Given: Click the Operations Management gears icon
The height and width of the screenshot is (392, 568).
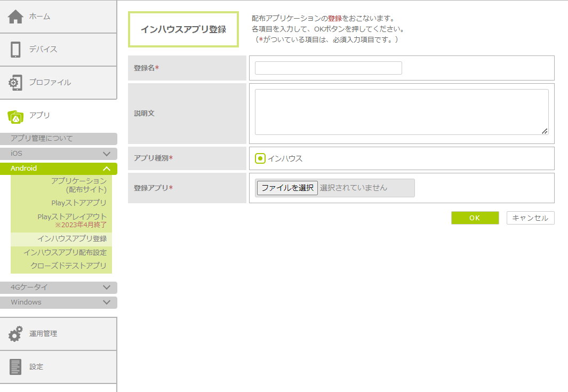Looking at the screenshot, I should tap(15, 334).
